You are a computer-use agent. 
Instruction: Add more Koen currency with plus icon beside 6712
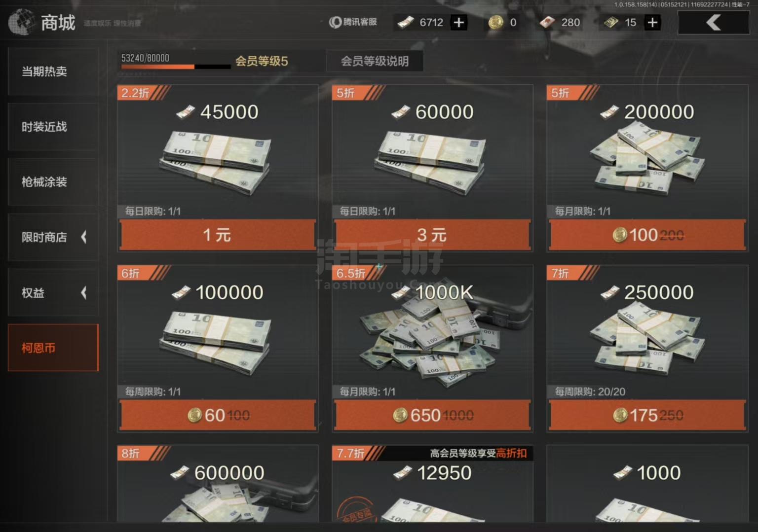click(x=458, y=22)
